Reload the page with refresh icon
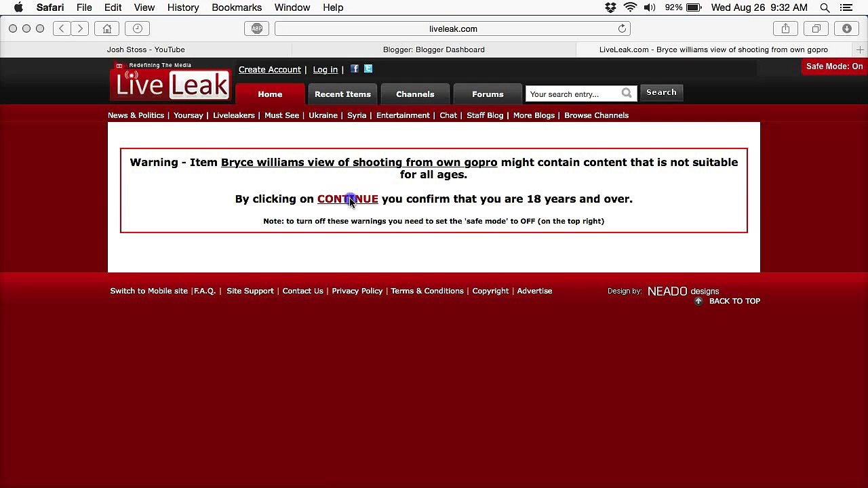 [622, 28]
